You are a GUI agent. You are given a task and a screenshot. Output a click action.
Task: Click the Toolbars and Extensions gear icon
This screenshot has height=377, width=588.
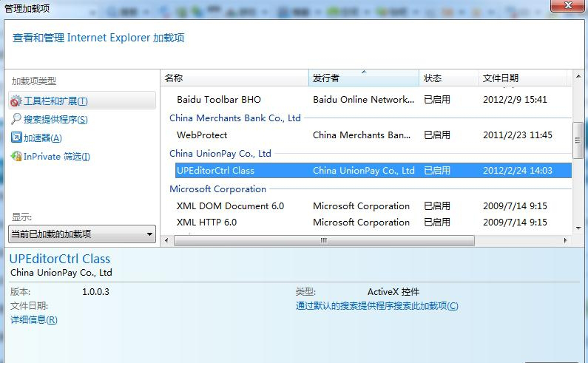(16, 101)
